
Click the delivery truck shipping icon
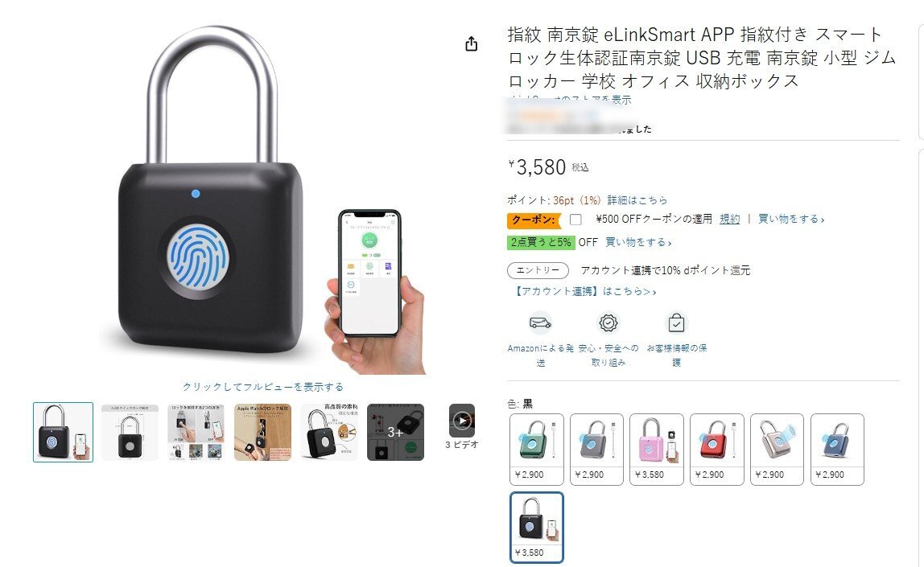tap(540, 323)
